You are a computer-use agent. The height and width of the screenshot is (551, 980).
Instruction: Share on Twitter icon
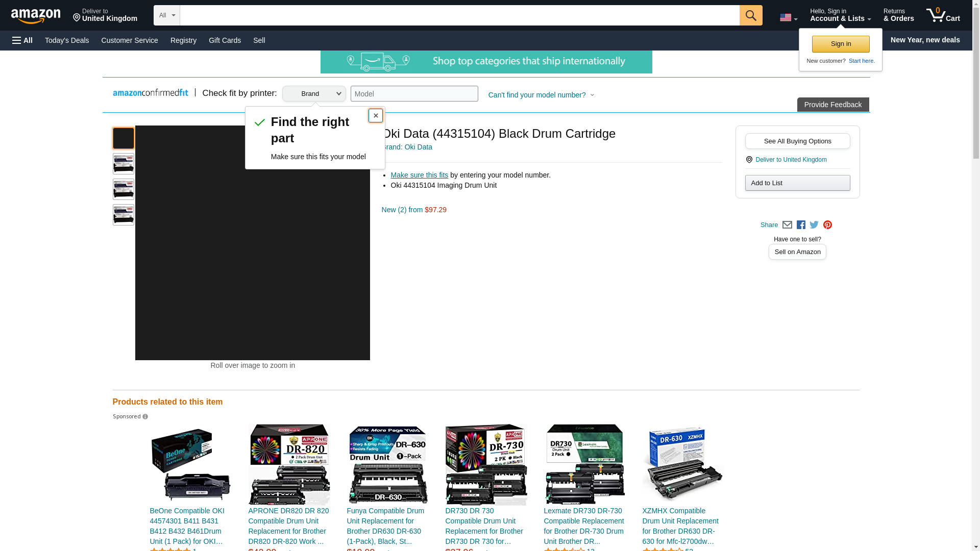(814, 225)
